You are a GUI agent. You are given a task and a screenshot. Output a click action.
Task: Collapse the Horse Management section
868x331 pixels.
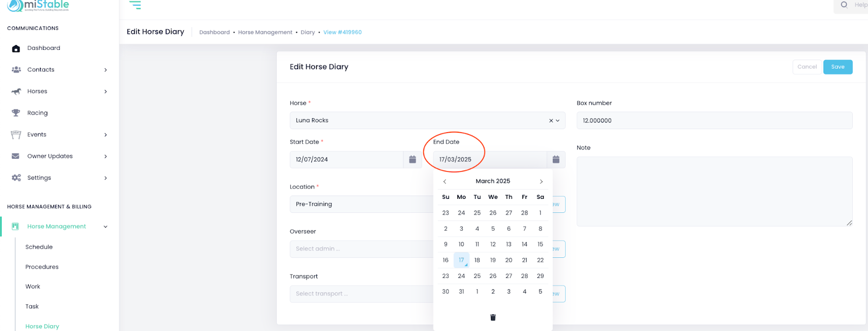pyautogui.click(x=105, y=226)
